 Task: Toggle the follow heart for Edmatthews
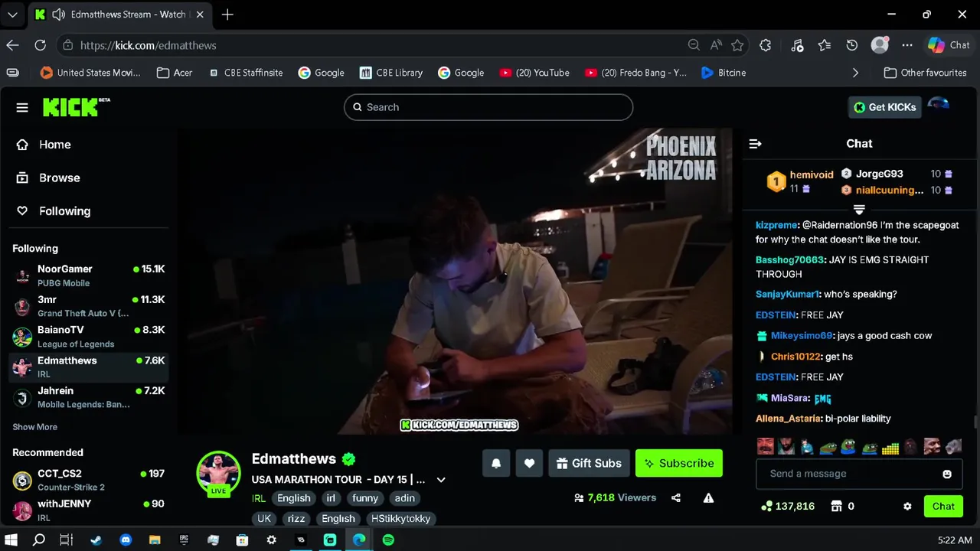tap(529, 463)
